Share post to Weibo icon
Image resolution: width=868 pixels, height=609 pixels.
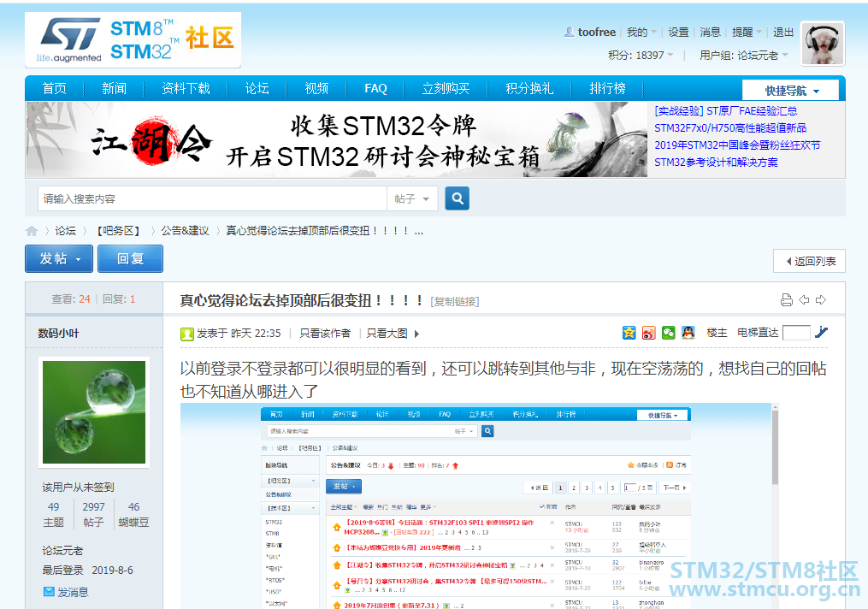tap(649, 333)
